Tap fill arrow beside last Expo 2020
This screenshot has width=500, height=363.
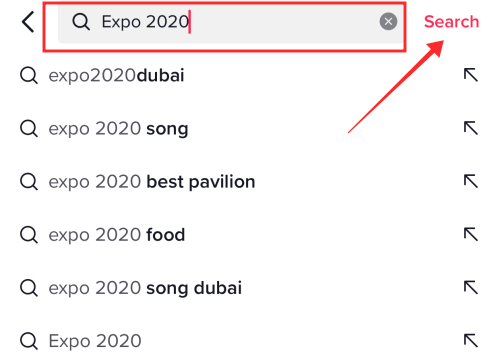[x=471, y=341]
